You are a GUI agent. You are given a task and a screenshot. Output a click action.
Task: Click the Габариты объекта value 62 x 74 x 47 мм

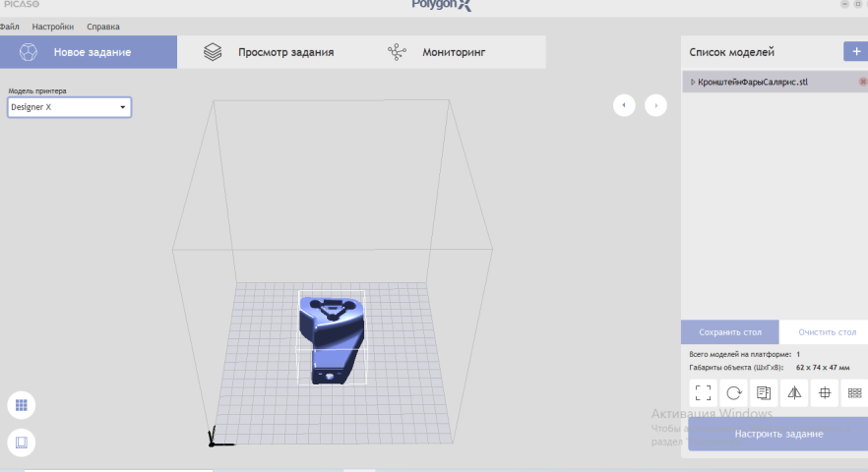(x=823, y=368)
